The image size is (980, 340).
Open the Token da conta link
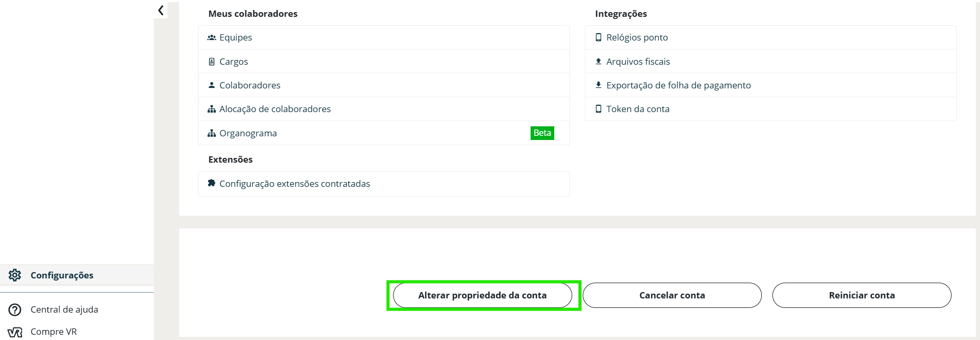[638, 109]
